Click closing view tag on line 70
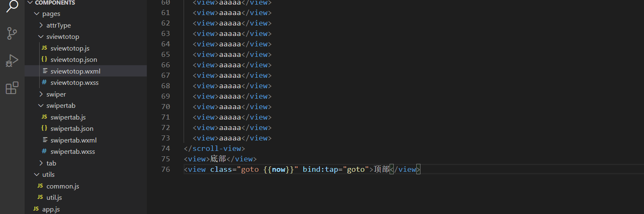The height and width of the screenshot is (214, 644). pyautogui.click(x=256, y=107)
